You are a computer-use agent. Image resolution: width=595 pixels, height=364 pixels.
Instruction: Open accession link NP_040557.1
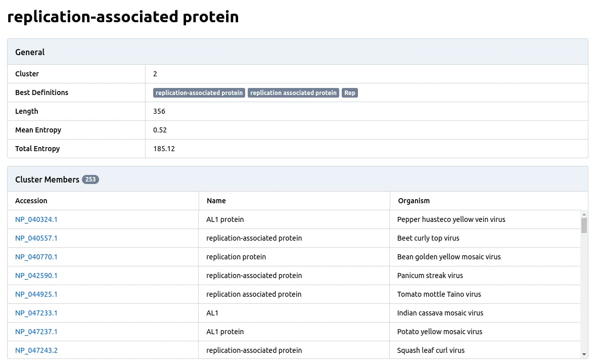(x=36, y=238)
